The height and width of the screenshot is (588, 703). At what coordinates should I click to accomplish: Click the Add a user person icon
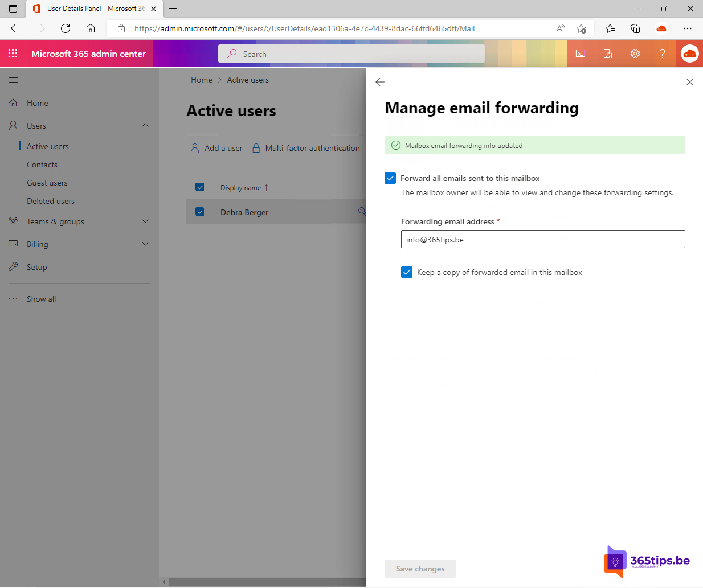pyautogui.click(x=195, y=148)
